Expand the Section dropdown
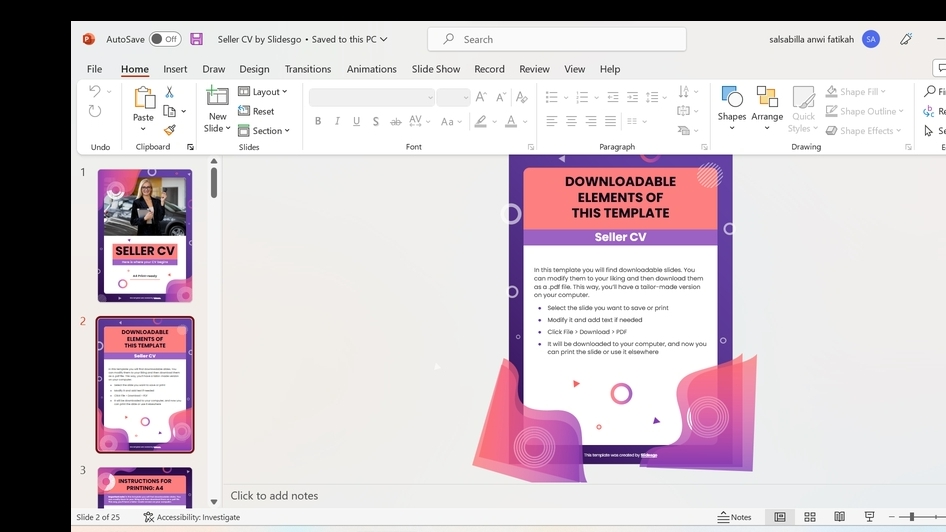The width and height of the screenshot is (946, 532). pos(264,130)
